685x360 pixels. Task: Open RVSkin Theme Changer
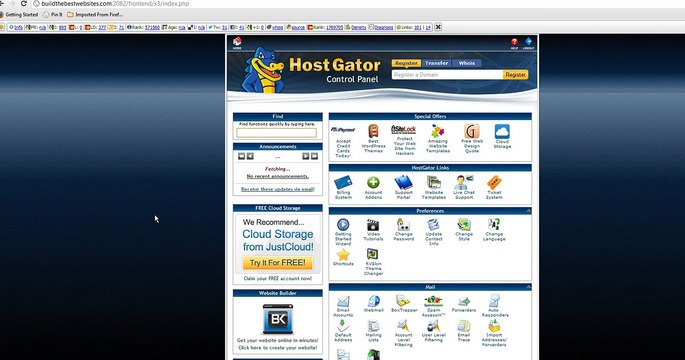373,262
